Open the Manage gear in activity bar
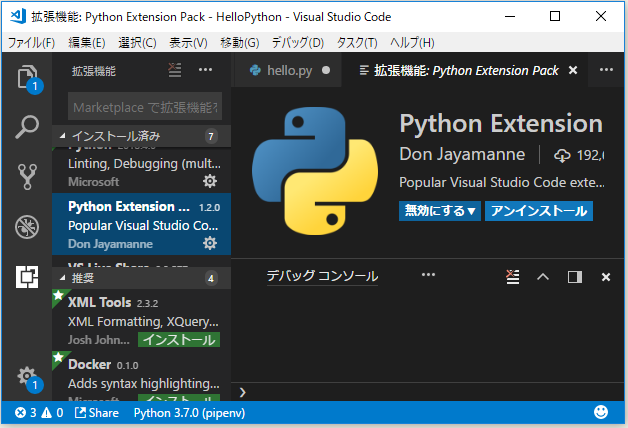The height and width of the screenshot is (428, 628). [x=27, y=376]
